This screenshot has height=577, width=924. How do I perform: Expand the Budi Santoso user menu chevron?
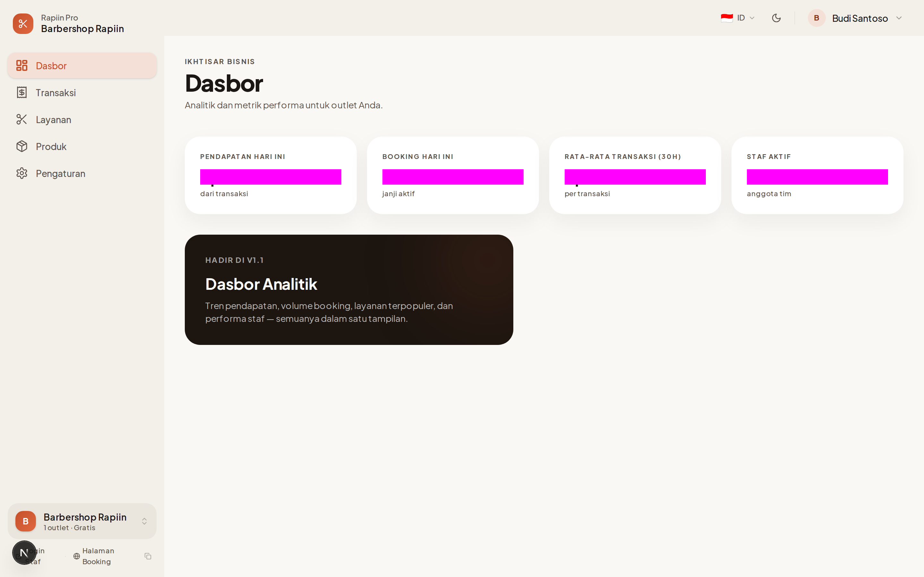(899, 18)
